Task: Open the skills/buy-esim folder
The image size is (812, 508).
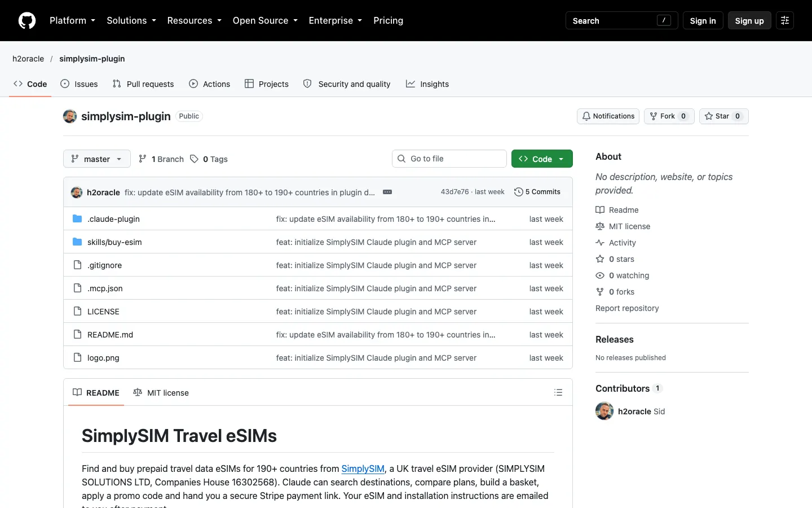Action: tap(114, 242)
